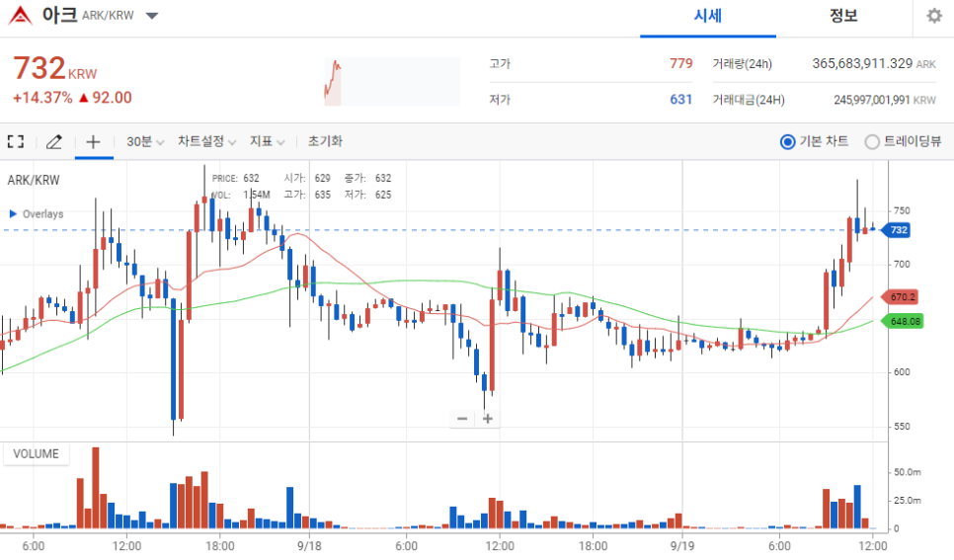
Task: Click the 245,997,001,991 KRW trade amount
Action: [x=884, y=100]
